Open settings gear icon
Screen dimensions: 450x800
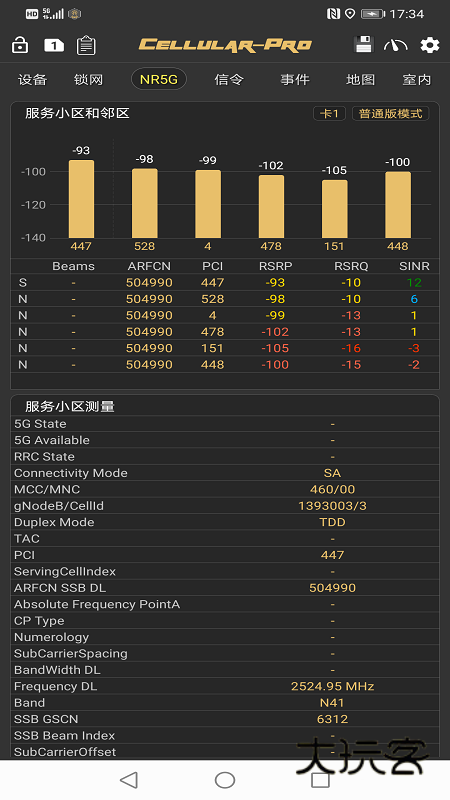point(430,45)
